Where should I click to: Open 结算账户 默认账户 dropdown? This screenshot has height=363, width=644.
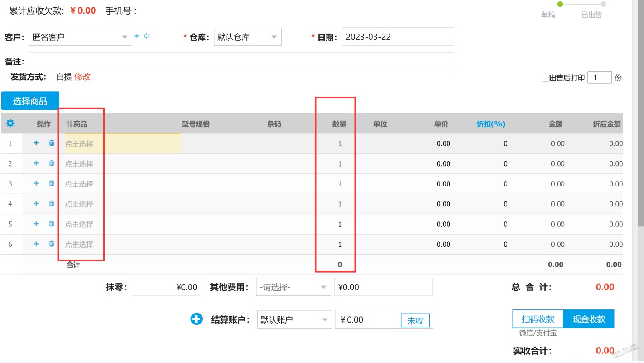(x=294, y=319)
